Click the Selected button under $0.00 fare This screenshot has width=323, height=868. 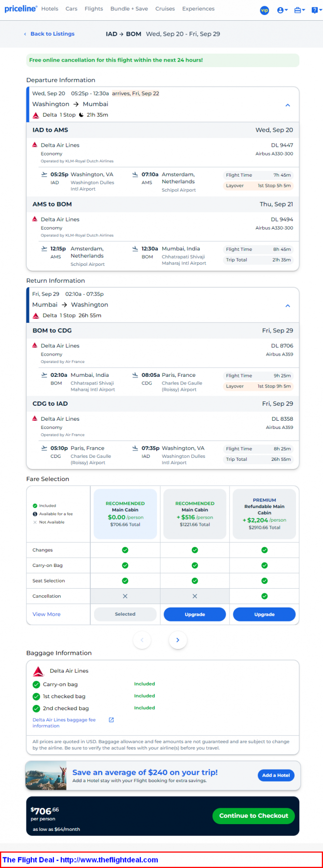(x=125, y=614)
